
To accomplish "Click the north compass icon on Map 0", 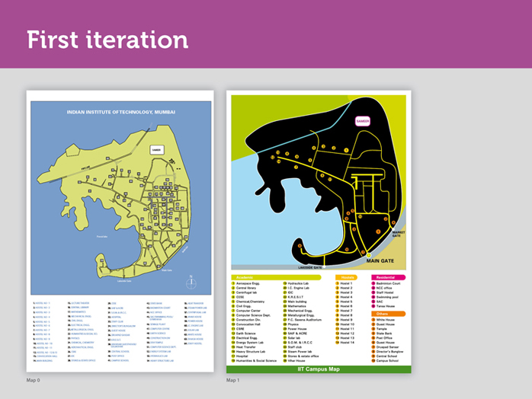I will point(191,282).
